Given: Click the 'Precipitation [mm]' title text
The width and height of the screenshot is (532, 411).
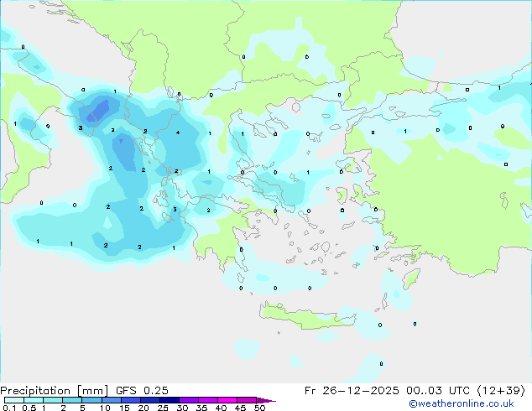Looking at the screenshot, I should tap(55, 391).
